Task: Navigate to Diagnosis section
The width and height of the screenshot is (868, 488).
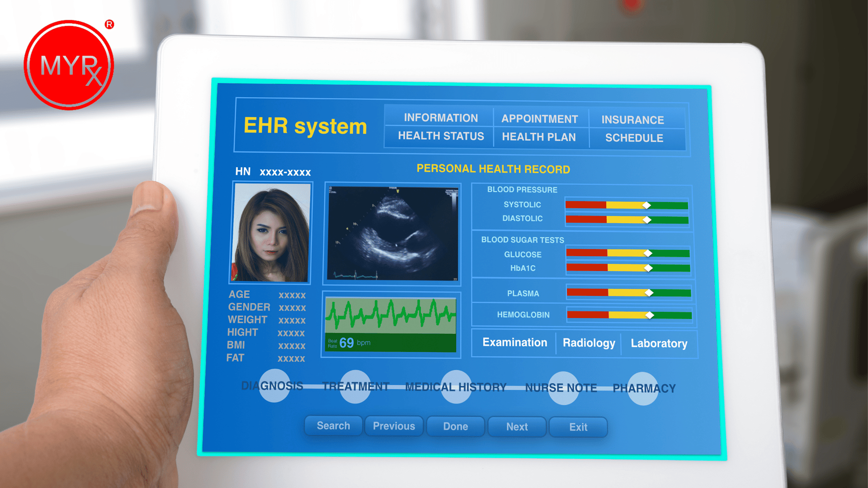Action: pos(267,387)
